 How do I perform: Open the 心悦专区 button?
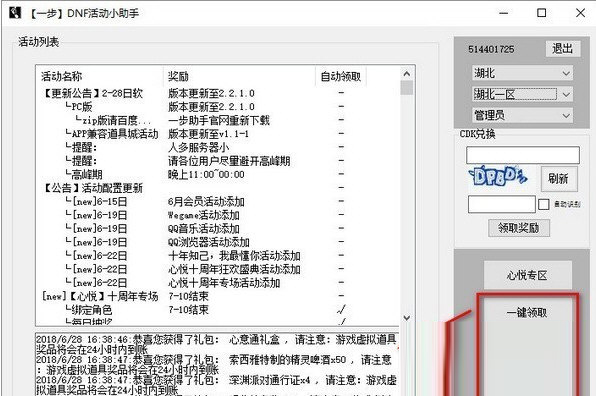tap(528, 275)
